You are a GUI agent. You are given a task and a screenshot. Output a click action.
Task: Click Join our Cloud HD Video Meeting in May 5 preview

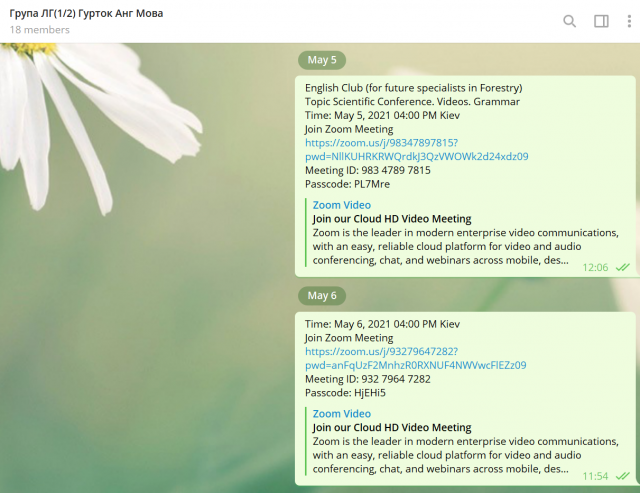(x=392, y=219)
